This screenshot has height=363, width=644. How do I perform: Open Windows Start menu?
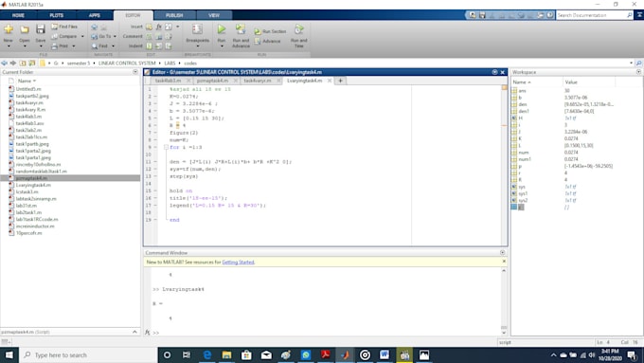(x=9, y=354)
